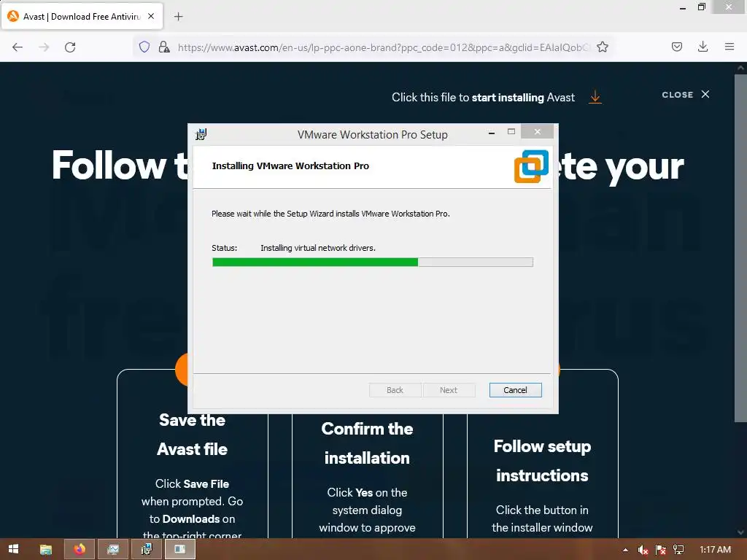
Task: Go back one page in Firefox
Action: click(x=18, y=47)
